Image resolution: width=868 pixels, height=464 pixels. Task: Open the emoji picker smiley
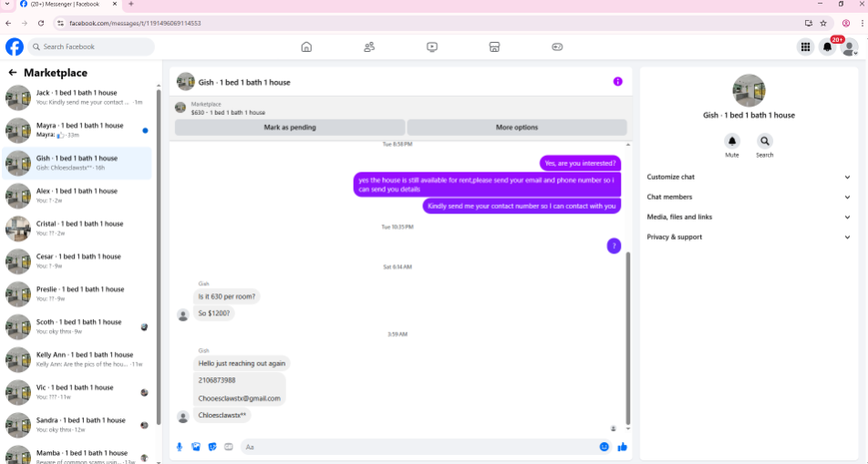click(604, 447)
